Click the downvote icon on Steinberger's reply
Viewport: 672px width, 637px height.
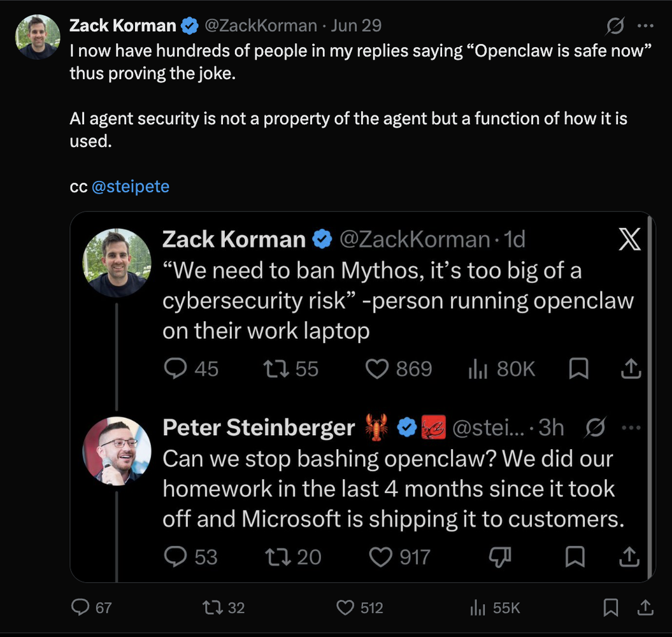pyautogui.click(x=500, y=557)
